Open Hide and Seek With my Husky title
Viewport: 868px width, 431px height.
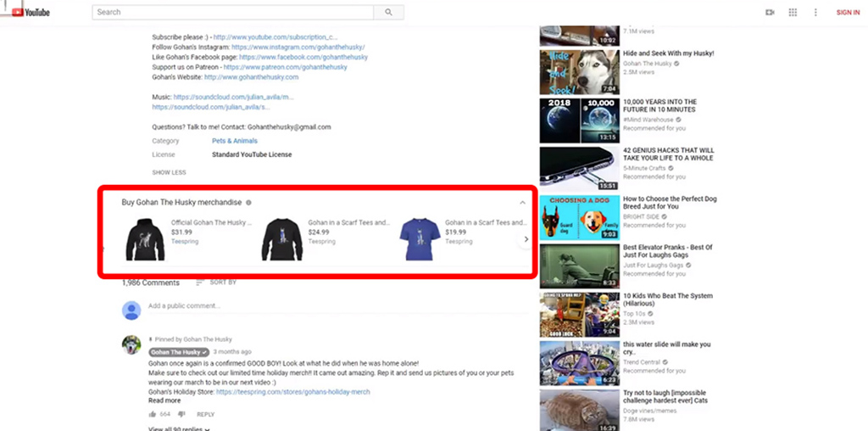point(669,53)
